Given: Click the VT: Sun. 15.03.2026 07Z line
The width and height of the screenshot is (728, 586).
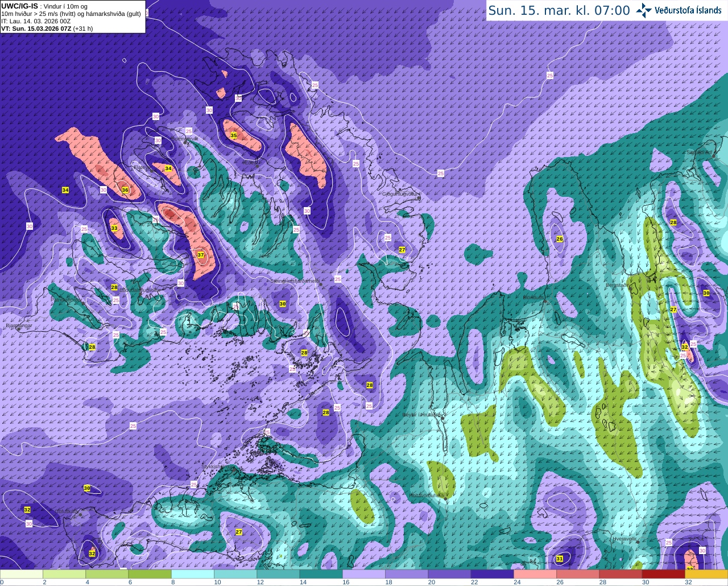Looking at the screenshot, I should [47, 28].
